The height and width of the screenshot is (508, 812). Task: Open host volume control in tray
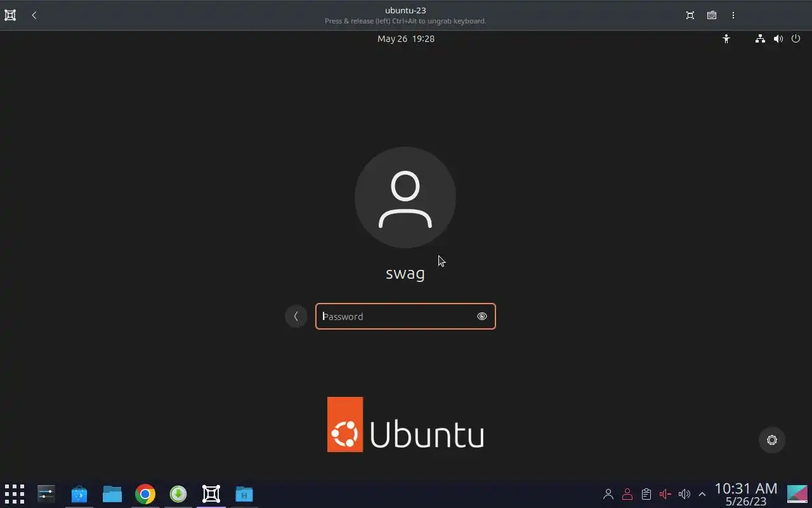(x=684, y=494)
